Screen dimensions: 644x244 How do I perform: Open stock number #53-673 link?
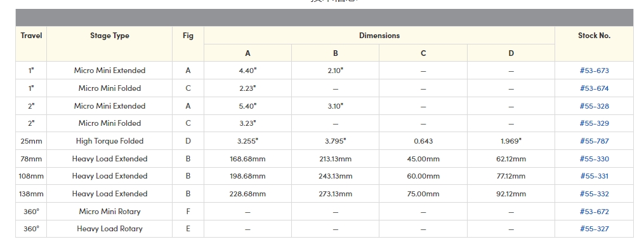coord(594,71)
